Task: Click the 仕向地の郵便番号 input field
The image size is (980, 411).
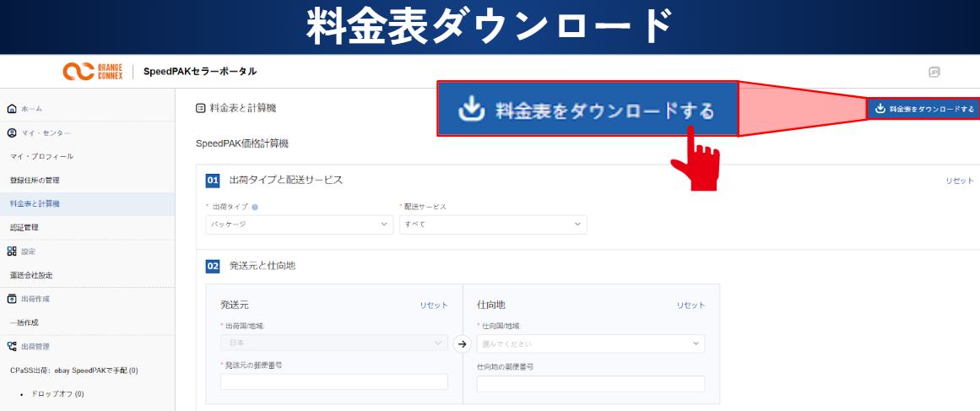Action: click(590, 384)
